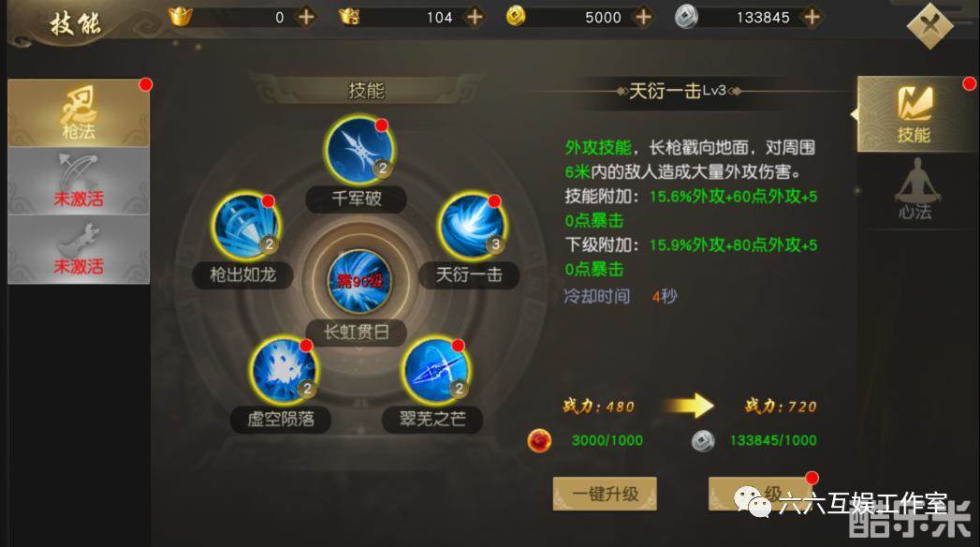Switch to the 技能 side tab
This screenshot has width=980, height=547.
coord(915,114)
